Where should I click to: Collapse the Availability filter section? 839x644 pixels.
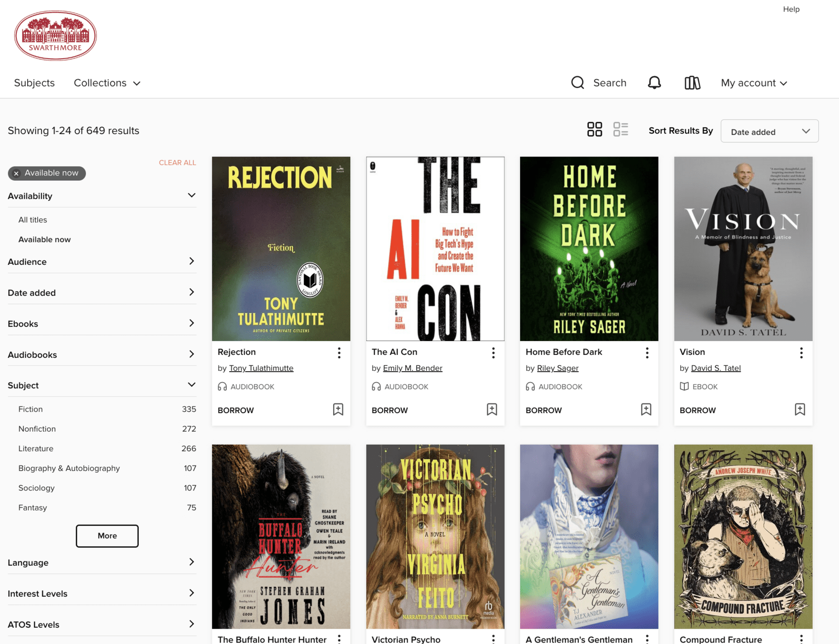click(102, 196)
